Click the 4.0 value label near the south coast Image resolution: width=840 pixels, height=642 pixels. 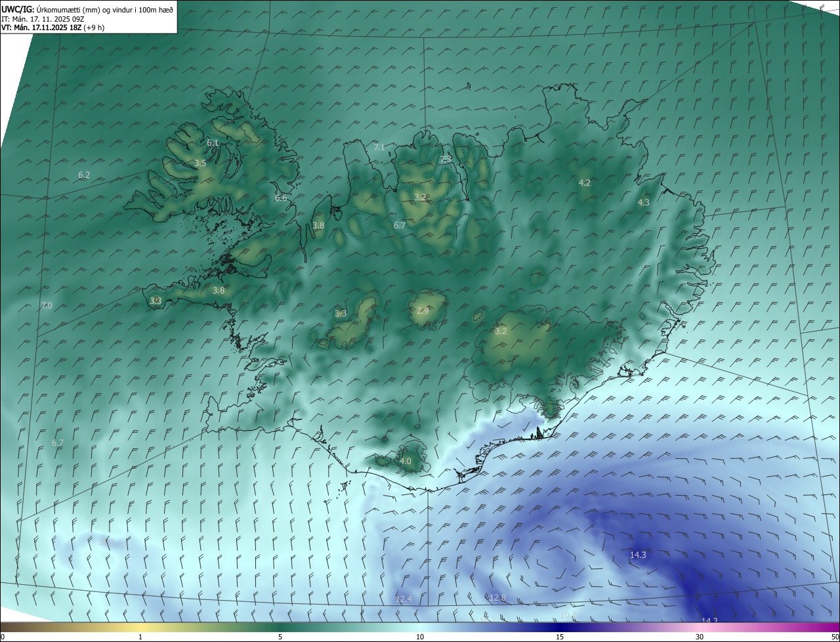pyautogui.click(x=406, y=461)
